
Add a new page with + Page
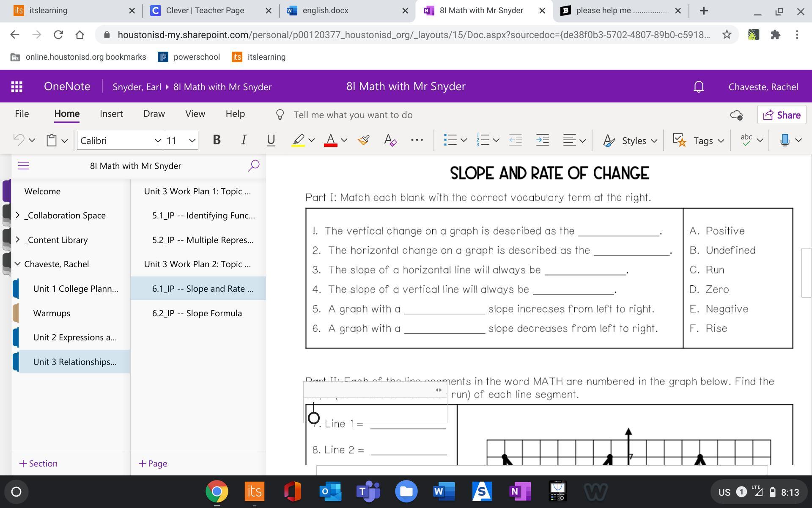click(x=153, y=464)
